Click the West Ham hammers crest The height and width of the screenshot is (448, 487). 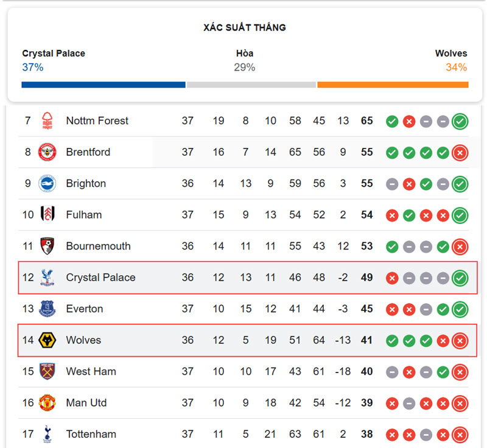[47, 371]
